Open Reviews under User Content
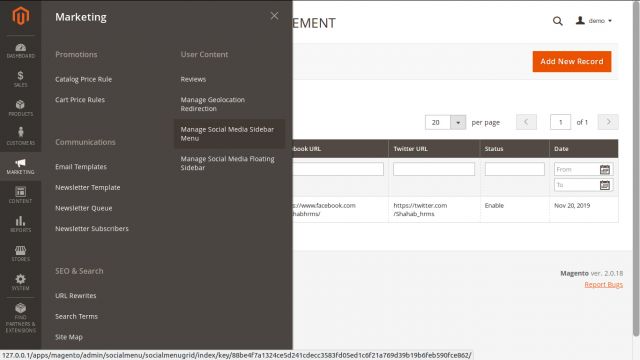This screenshot has height=360, width=640. [193, 79]
